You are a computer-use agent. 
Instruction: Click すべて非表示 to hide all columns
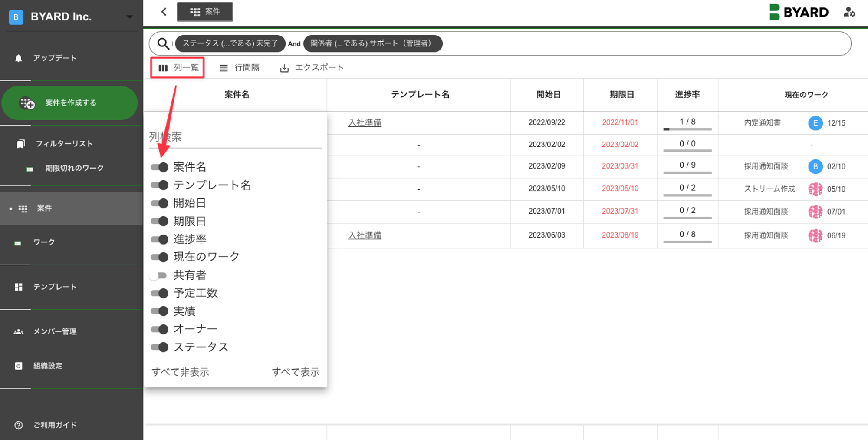[x=180, y=372]
